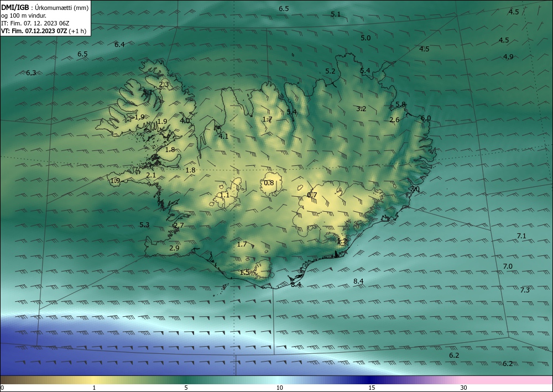This screenshot has width=553, height=392.
Task: Select the 'IT: Fim. 07. 12. 2023 06Z' line
Action: (x=35, y=23)
